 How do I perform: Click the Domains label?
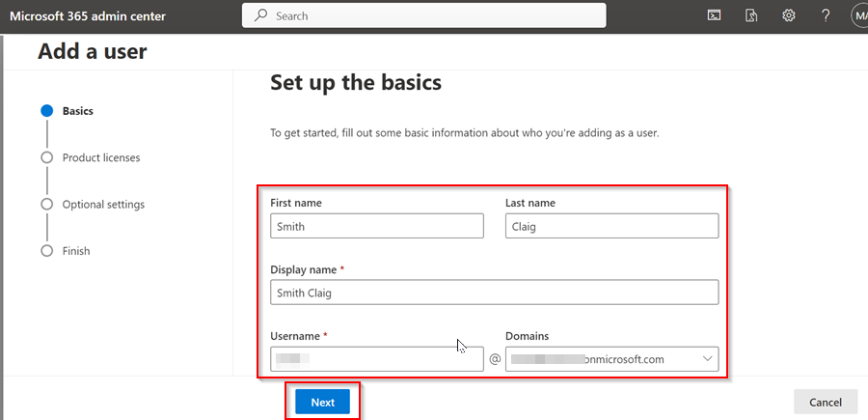pyautogui.click(x=527, y=336)
